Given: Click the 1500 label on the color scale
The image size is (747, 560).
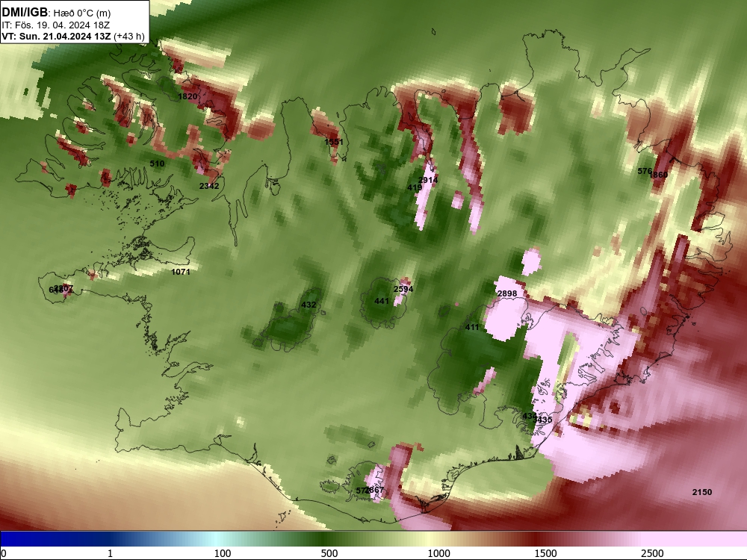Looking at the screenshot, I should [x=545, y=553].
